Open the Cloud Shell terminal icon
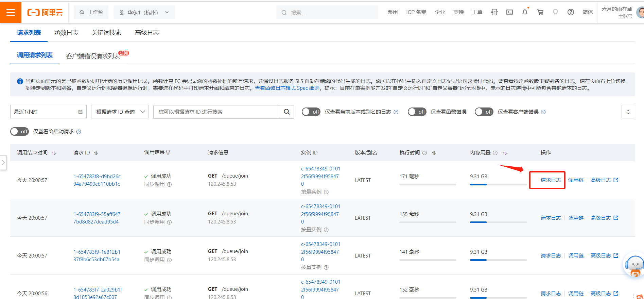This screenshot has width=644, height=299. coord(509,12)
